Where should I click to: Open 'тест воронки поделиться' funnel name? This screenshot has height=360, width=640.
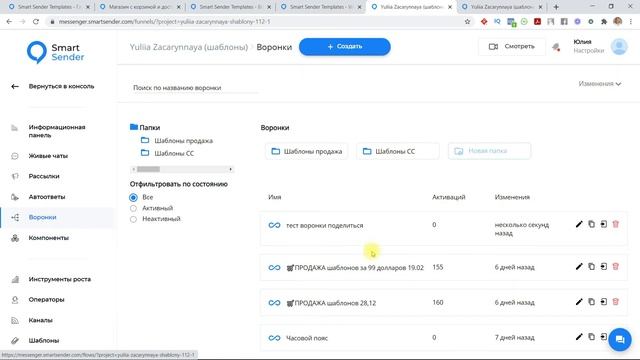point(324,225)
